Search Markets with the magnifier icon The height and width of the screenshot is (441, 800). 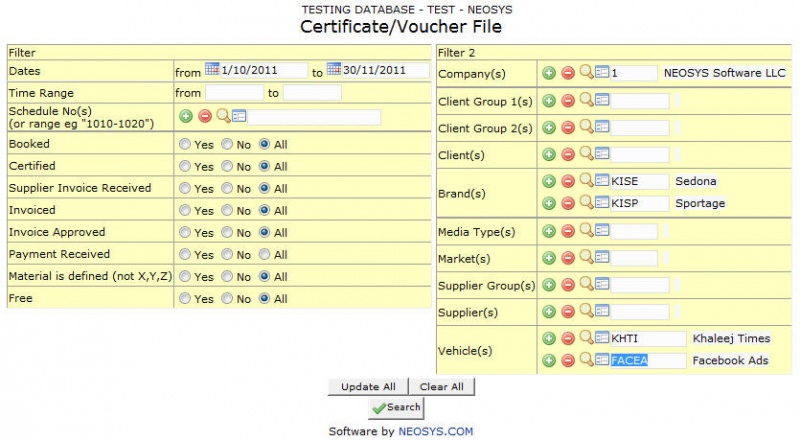tap(586, 257)
